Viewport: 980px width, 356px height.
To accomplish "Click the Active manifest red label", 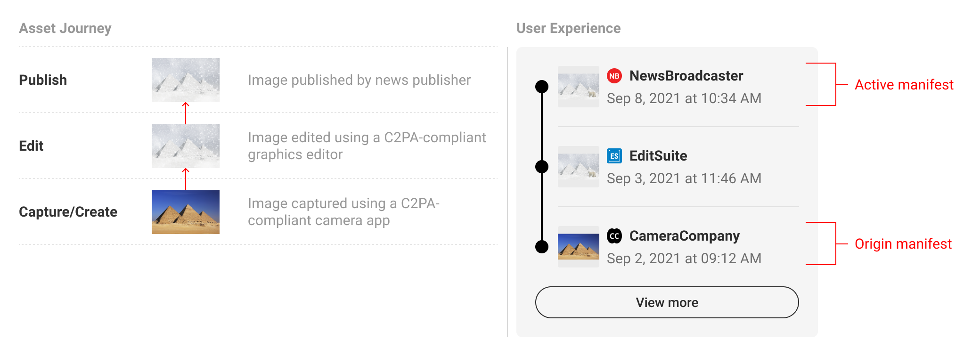I will point(904,85).
